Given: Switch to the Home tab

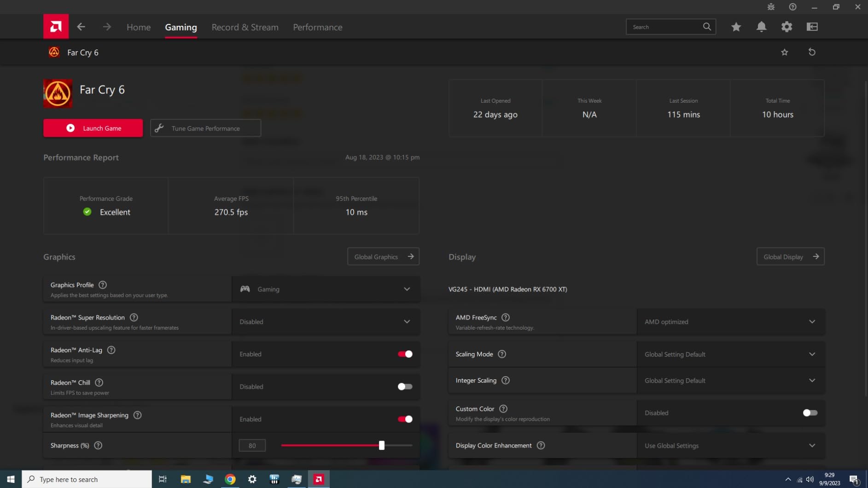Looking at the screenshot, I should pos(139,27).
